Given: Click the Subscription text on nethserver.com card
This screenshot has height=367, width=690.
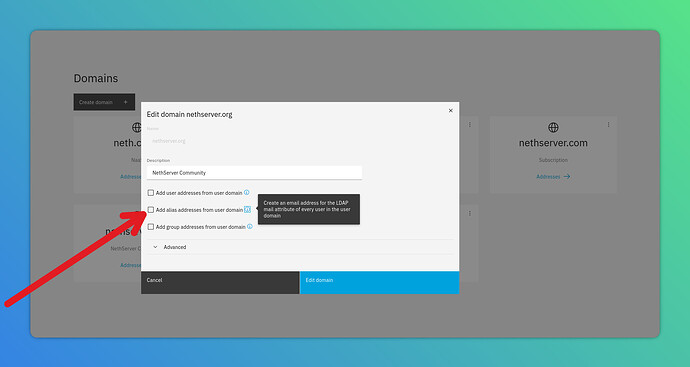Looking at the screenshot, I should pyautogui.click(x=553, y=160).
